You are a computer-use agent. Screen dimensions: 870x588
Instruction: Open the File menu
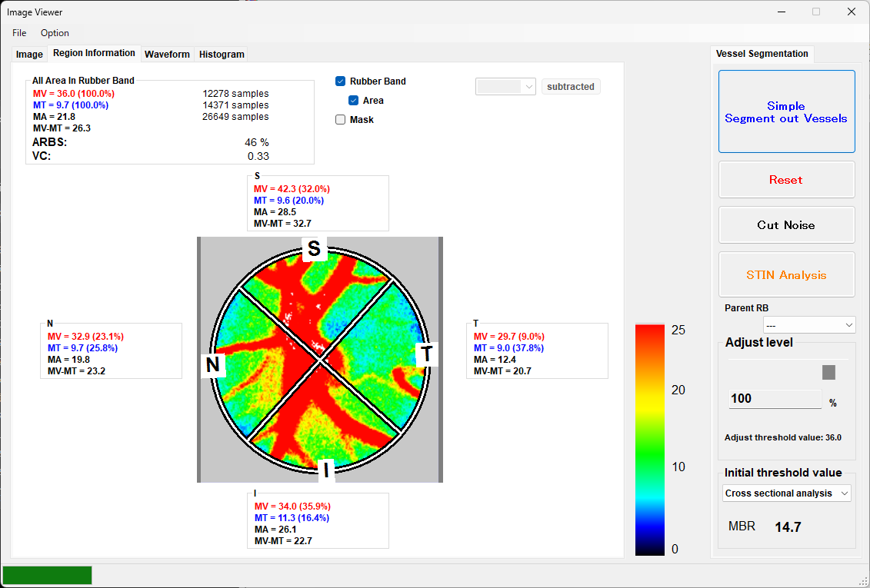coord(19,33)
